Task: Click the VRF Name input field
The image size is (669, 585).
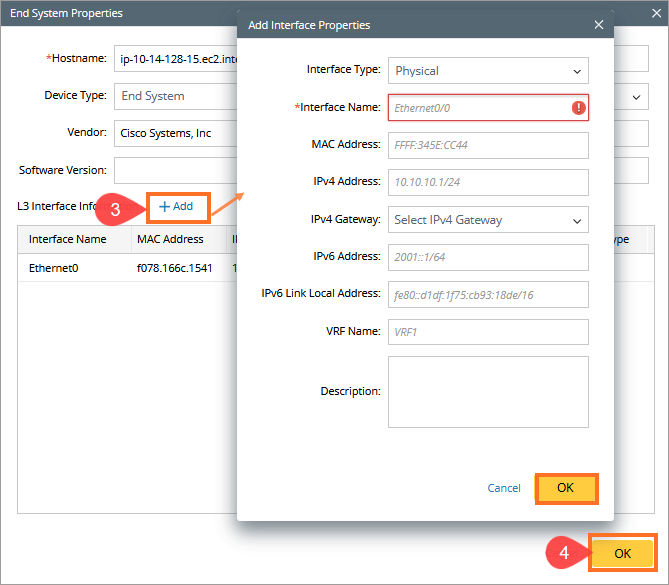Action: (487, 331)
